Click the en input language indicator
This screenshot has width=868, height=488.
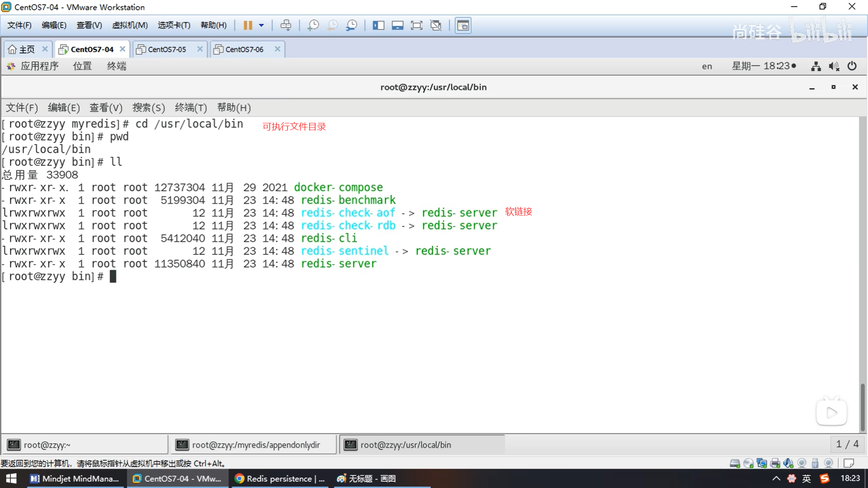click(x=707, y=66)
